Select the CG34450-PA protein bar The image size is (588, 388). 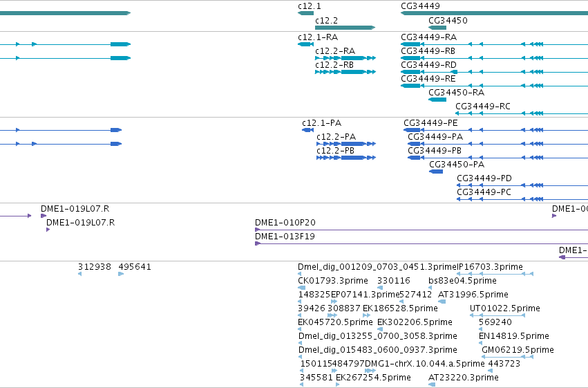click(x=436, y=172)
